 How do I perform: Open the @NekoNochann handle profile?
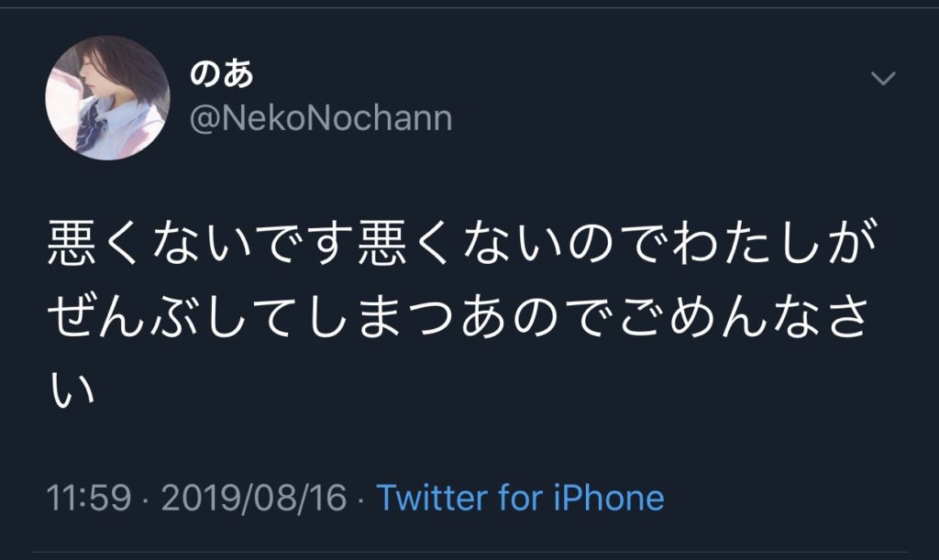click(320, 118)
